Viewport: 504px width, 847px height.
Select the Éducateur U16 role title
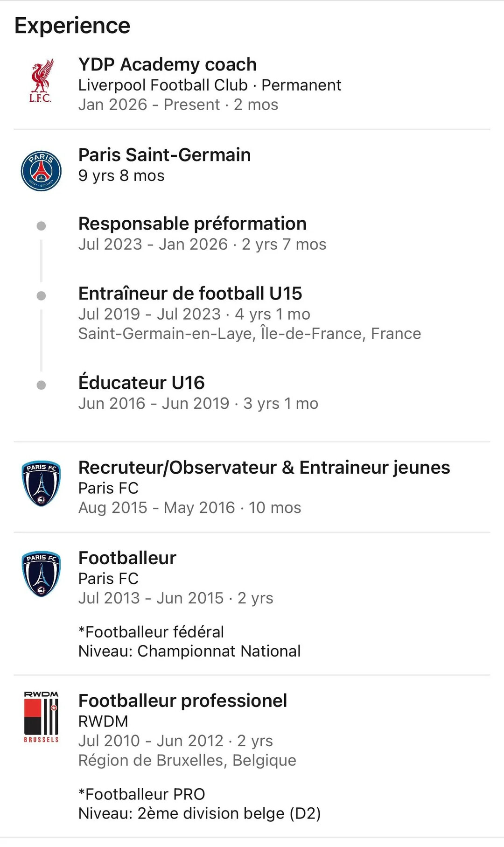pyautogui.click(x=141, y=383)
